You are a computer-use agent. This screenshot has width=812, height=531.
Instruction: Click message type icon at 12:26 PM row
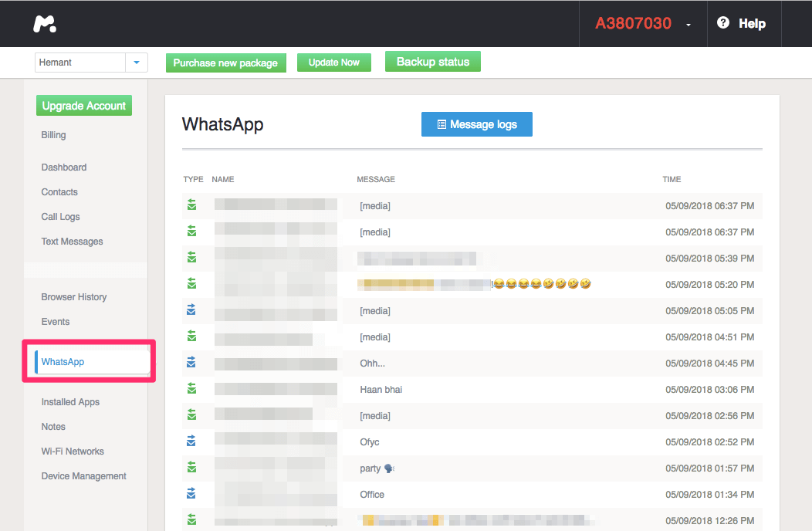click(191, 519)
